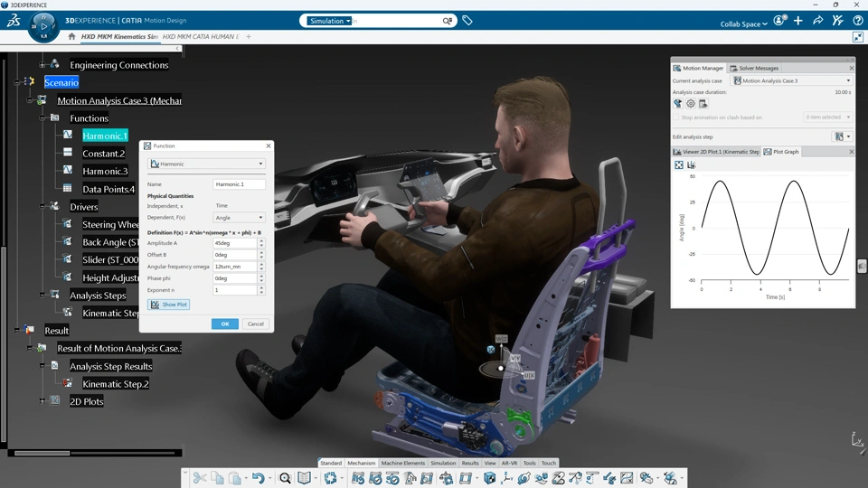Click the undo arrow in bottom toolbar

[258, 478]
